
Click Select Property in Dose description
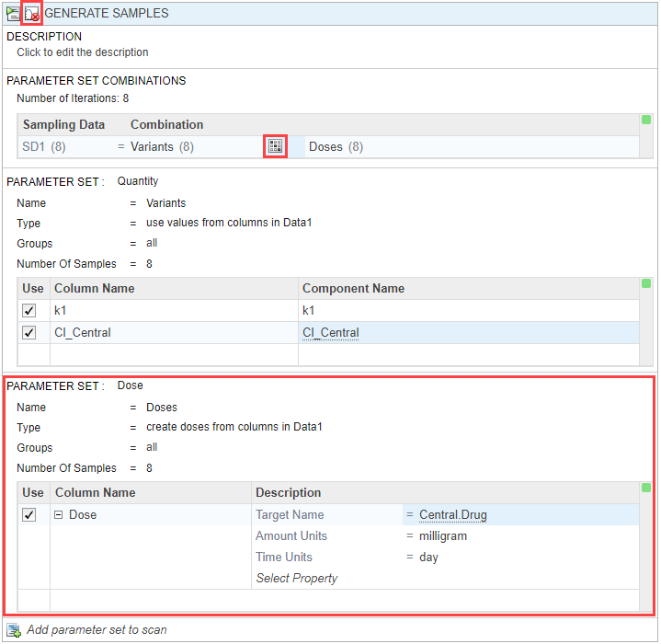point(296,579)
